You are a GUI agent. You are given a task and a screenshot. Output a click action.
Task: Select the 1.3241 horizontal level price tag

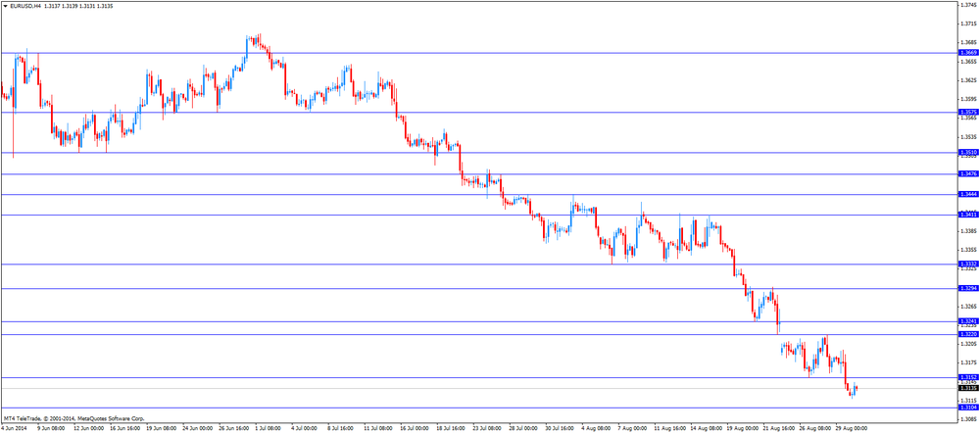pyautogui.click(x=967, y=321)
